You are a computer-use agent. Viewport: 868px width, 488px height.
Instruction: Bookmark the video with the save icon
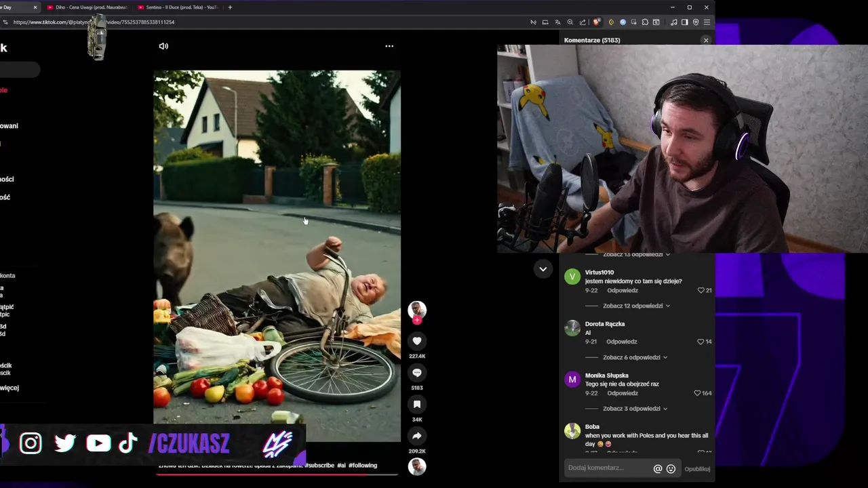click(417, 405)
